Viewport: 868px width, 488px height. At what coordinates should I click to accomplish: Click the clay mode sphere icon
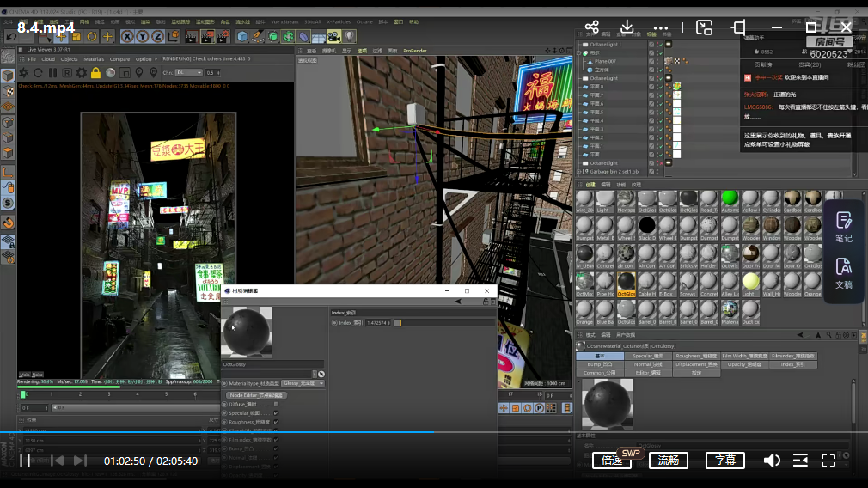[111, 73]
